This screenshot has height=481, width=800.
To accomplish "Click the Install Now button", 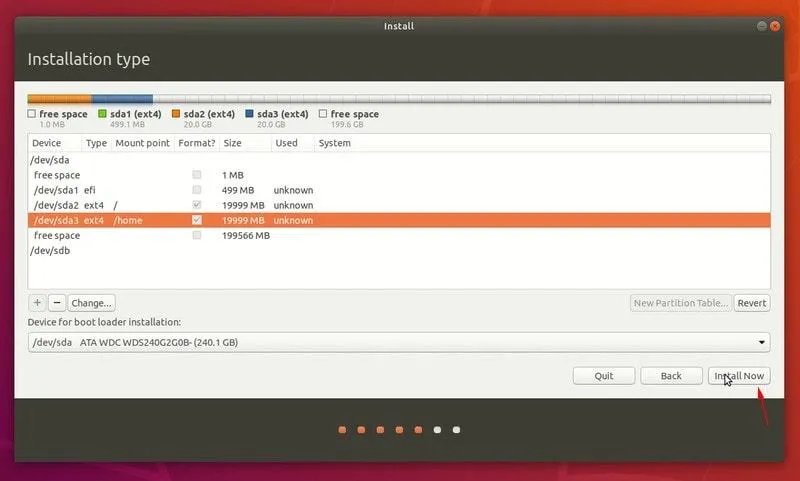I will point(739,376).
